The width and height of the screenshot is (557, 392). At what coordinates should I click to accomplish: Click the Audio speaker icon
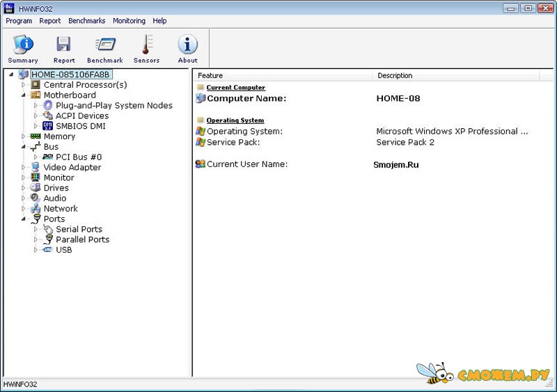pyautogui.click(x=36, y=198)
